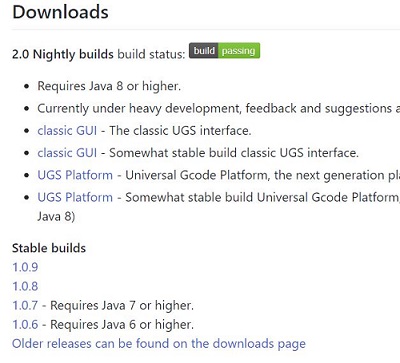Download stable build 1.0.8

point(25,286)
